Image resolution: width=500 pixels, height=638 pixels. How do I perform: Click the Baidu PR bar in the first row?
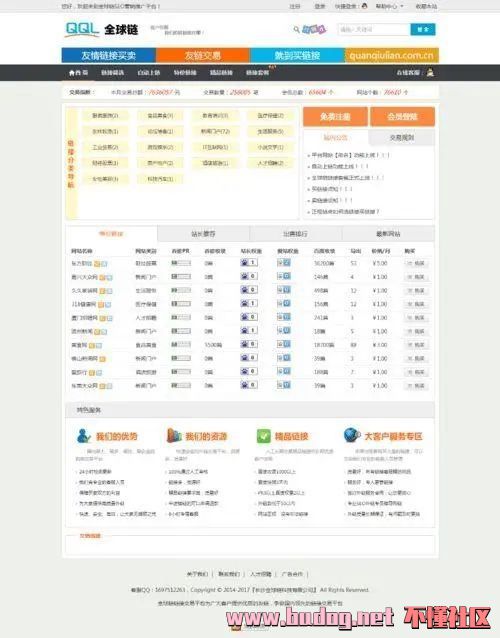pos(181,263)
